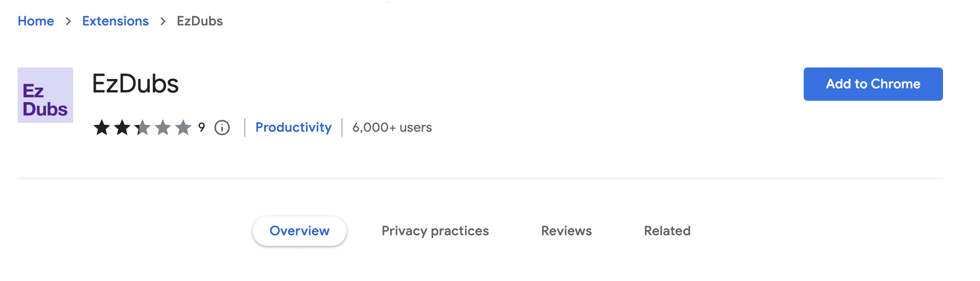This screenshot has height=281, width=980.
Task: Click the first rating star
Action: (x=102, y=128)
